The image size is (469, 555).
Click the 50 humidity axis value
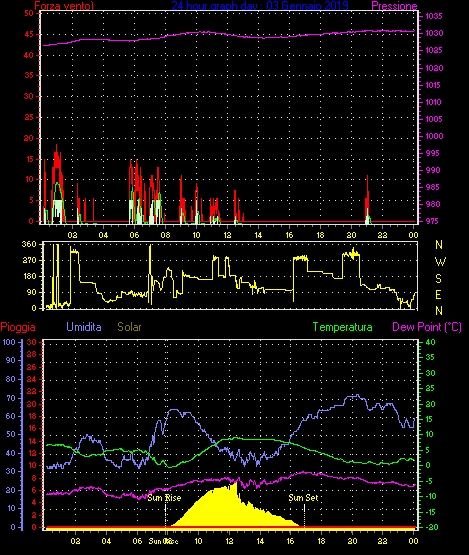[x=11, y=435]
